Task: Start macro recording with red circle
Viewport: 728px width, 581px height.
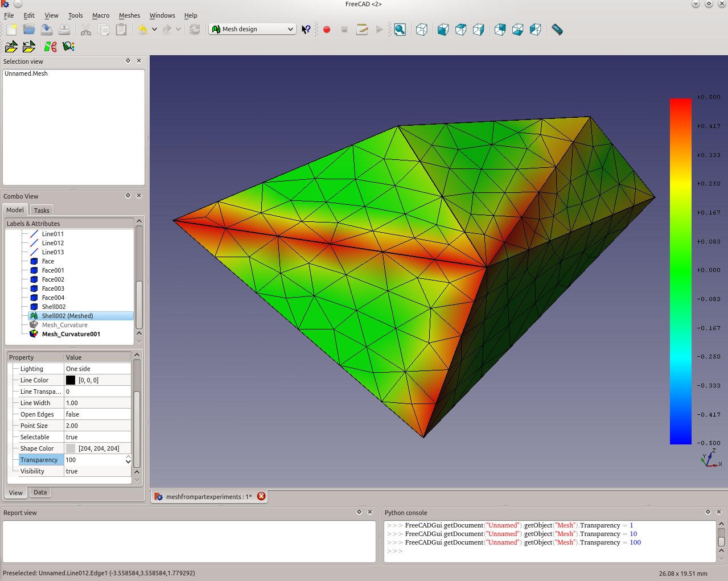Action: pyautogui.click(x=327, y=29)
